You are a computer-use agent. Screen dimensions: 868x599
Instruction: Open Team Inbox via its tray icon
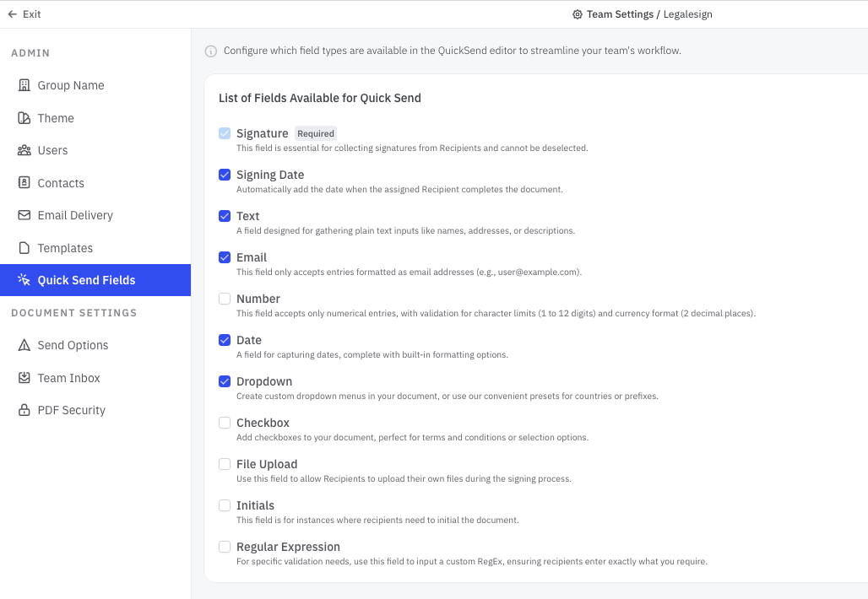[24, 378]
